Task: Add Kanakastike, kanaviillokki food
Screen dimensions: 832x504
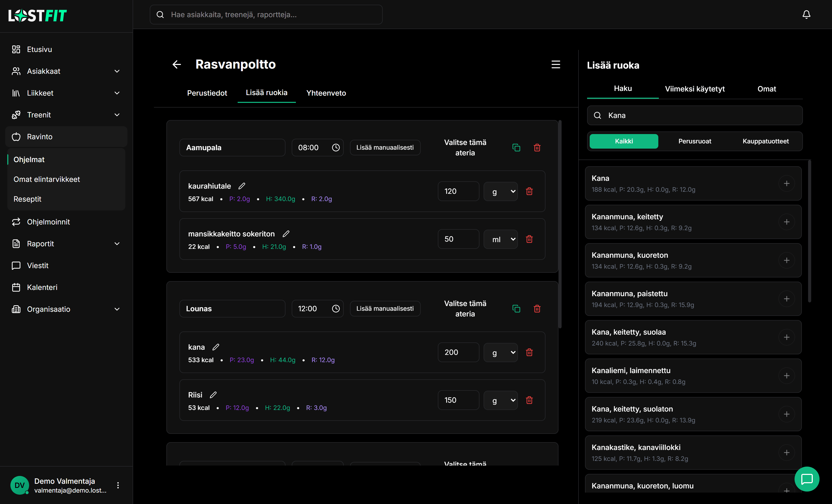Action: coord(786,453)
